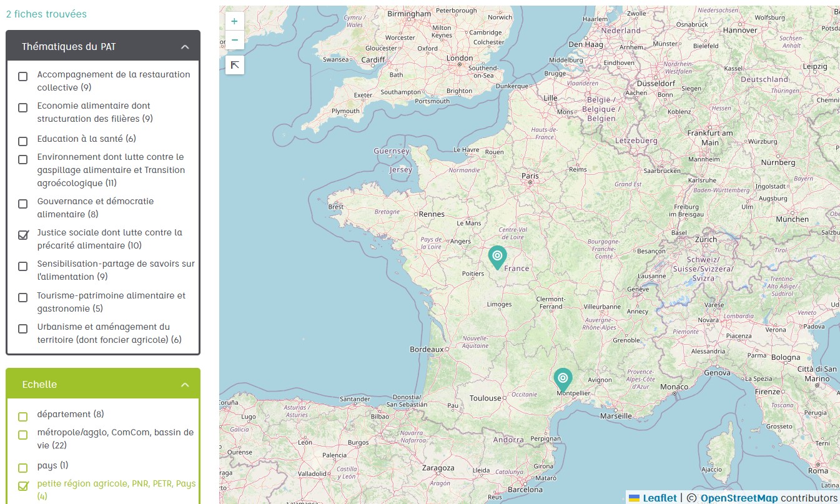Click the Paris label on the map
Screen dimensions: 840x504
coord(530,176)
